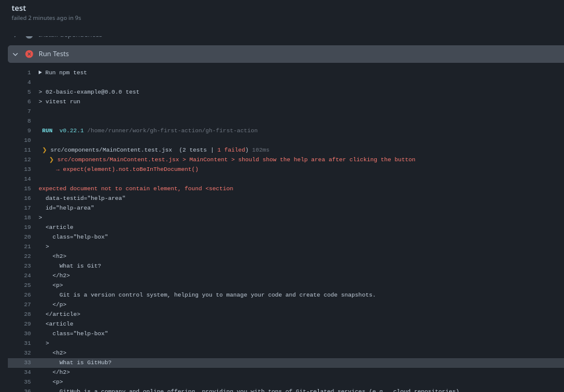Click the test job title heading

[19, 8]
